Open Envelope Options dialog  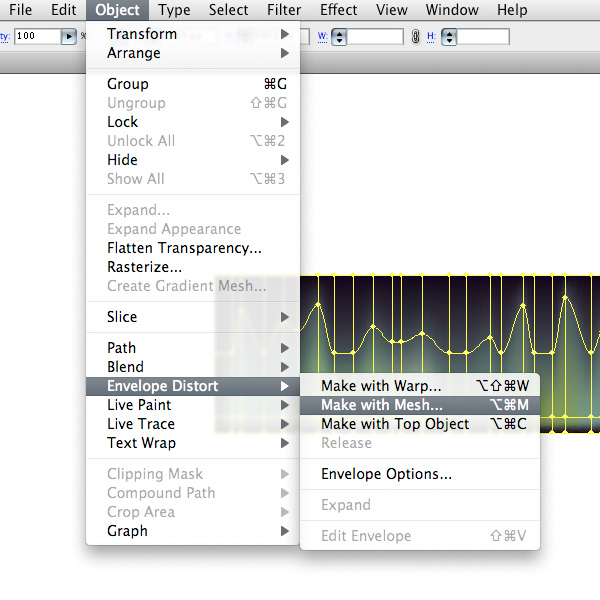tap(420, 474)
